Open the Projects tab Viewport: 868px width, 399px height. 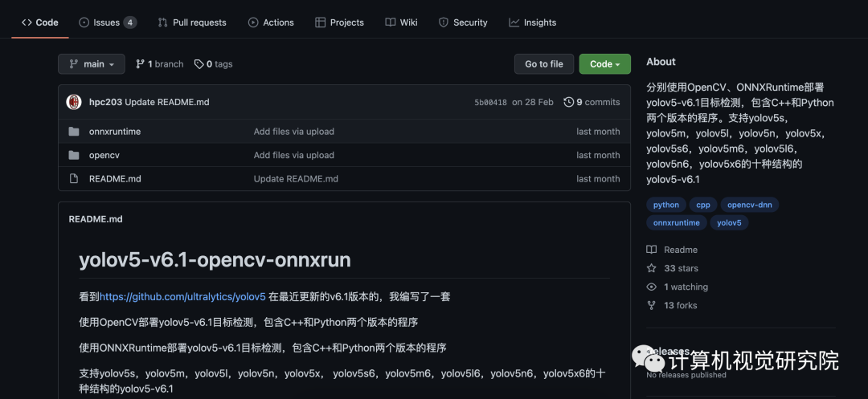339,22
